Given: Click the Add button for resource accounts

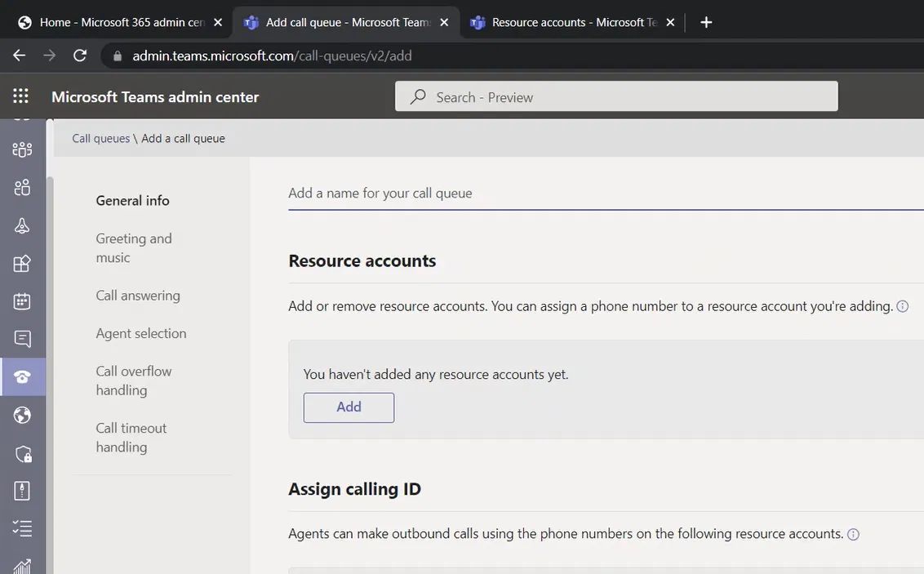Looking at the screenshot, I should click(x=349, y=407).
